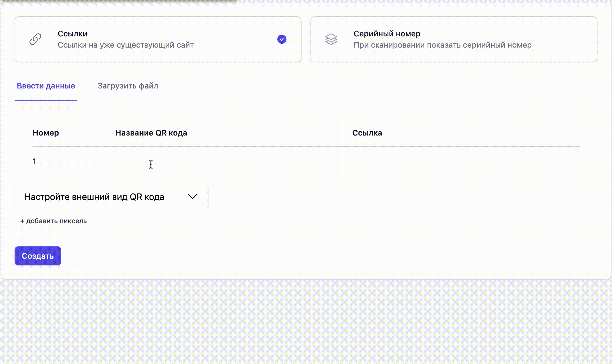Click the empty right side of the Серийный номер card
612x364 pixels.
(x=566, y=39)
